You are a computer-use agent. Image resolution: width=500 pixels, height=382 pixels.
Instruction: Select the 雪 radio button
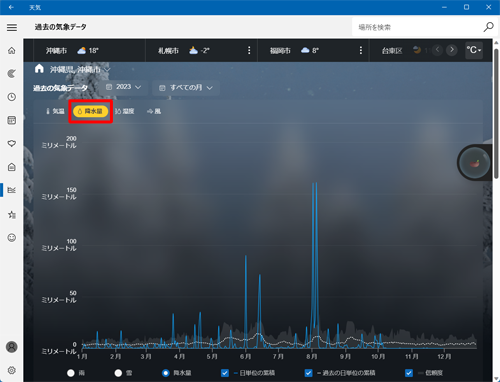pos(118,373)
